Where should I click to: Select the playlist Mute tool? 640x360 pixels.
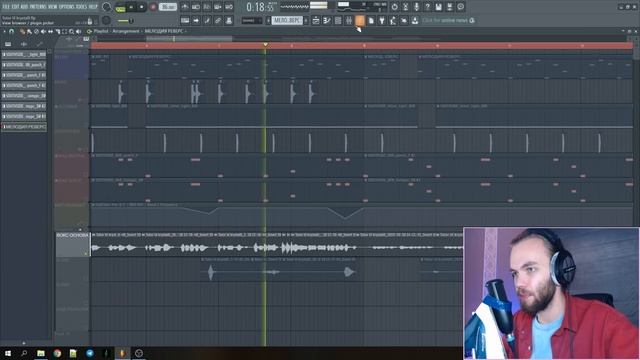[x=43, y=31]
